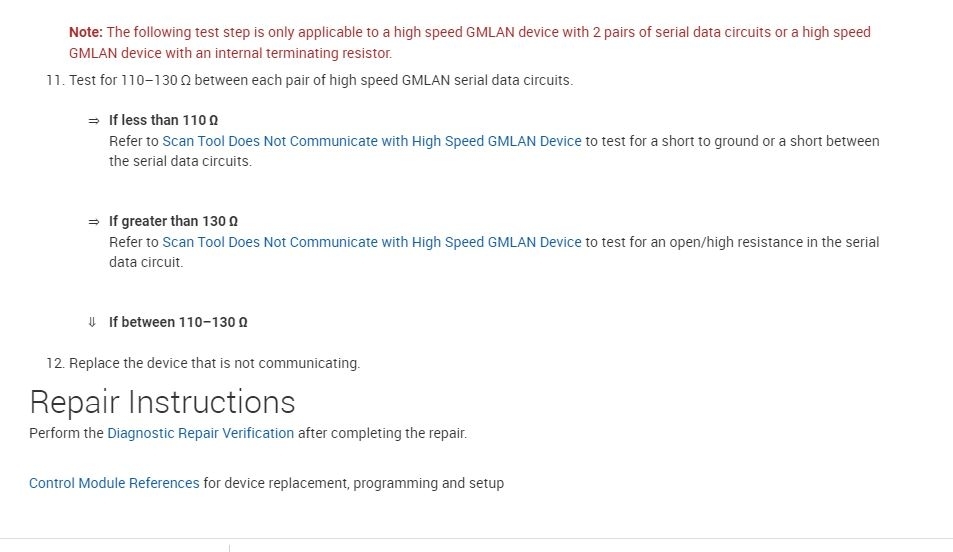Click the down arrow beside 'If between 110–130 Ω'
953x552 pixels.
click(x=93, y=322)
